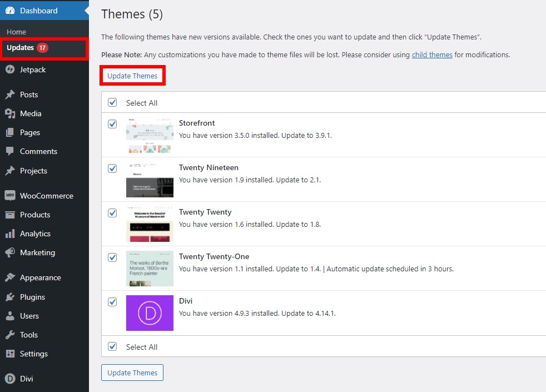Open the Appearance menu label
Image resolution: width=546 pixels, height=392 pixels.
point(41,278)
